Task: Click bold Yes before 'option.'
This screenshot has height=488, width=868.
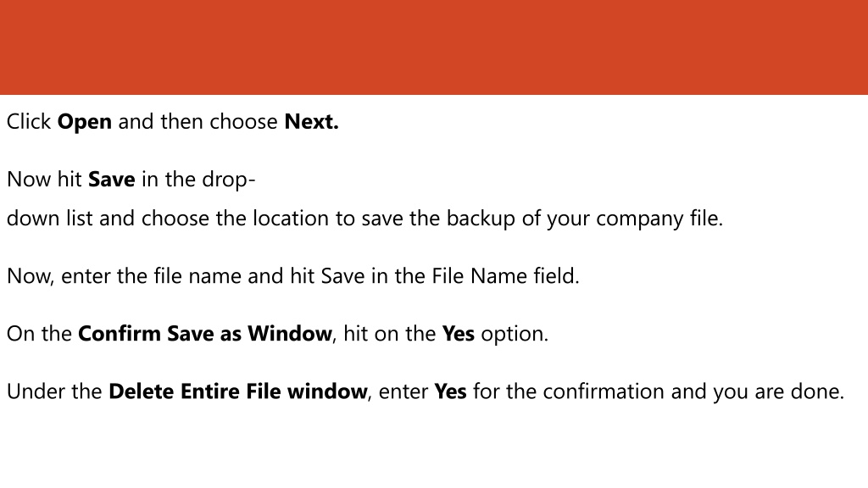Action: (458, 334)
